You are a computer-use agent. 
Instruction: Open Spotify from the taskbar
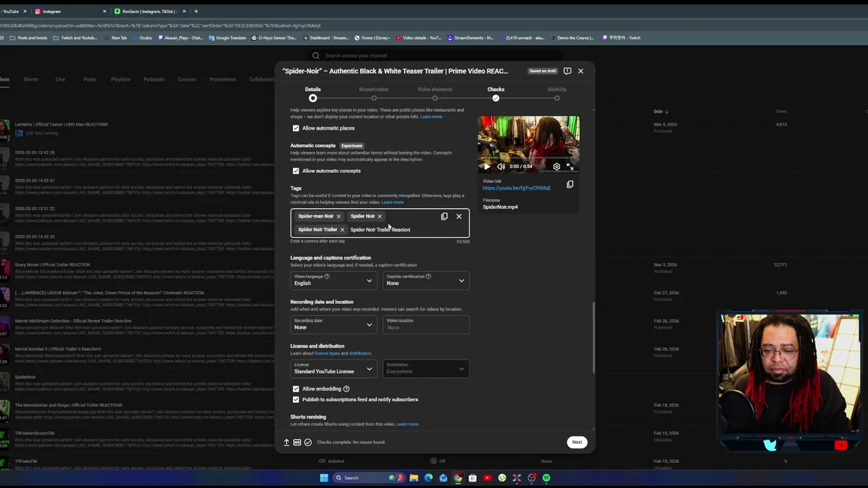(546, 478)
